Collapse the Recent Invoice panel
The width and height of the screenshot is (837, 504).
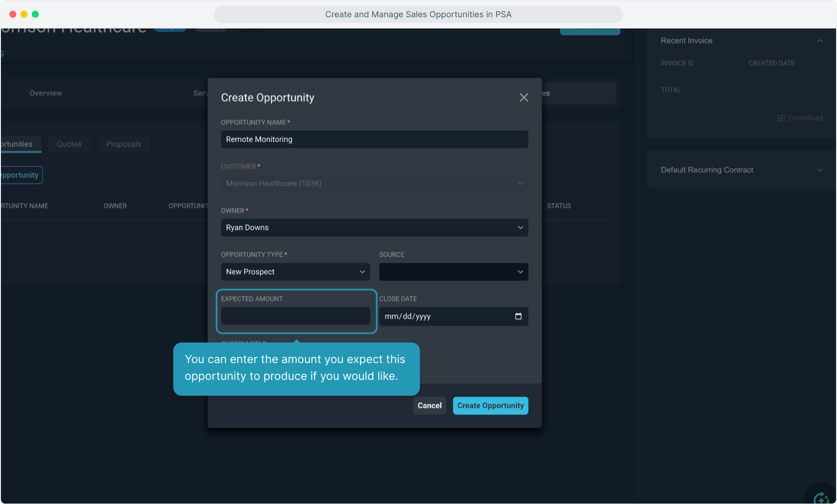point(820,41)
